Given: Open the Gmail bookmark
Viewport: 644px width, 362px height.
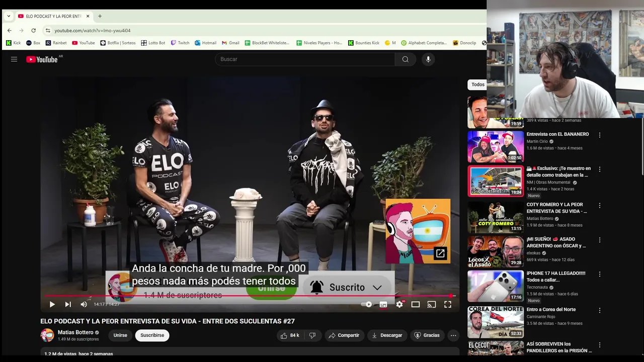Looking at the screenshot, I should [230, 43].
